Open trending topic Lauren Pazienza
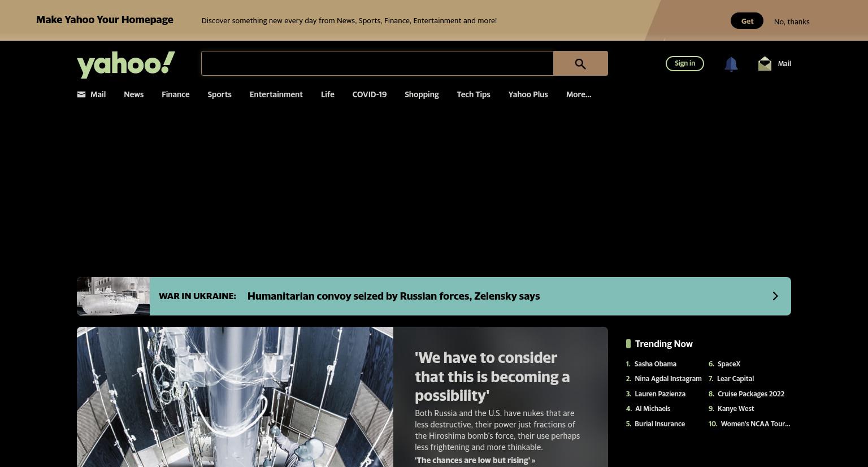868x467 pixels. click(659, 394)
